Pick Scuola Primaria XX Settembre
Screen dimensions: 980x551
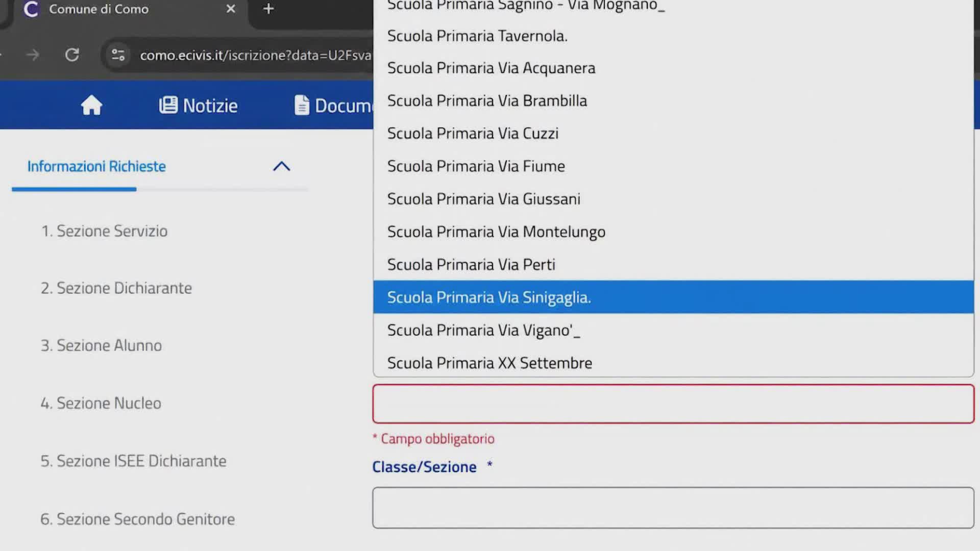tap(674, 363)
